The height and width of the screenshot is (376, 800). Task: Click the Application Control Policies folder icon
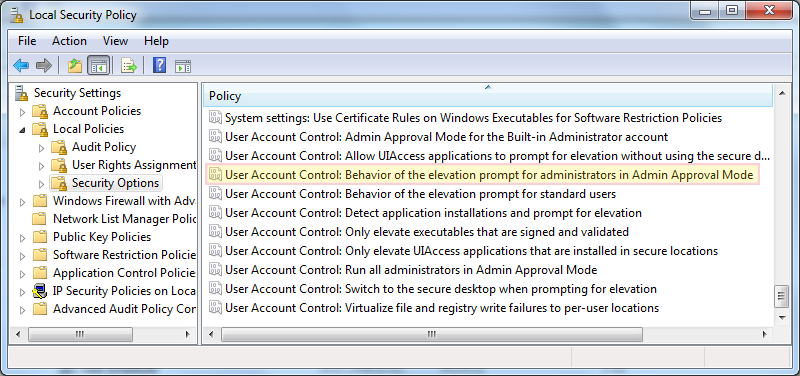pyautogui.click(x=39, y=273)
